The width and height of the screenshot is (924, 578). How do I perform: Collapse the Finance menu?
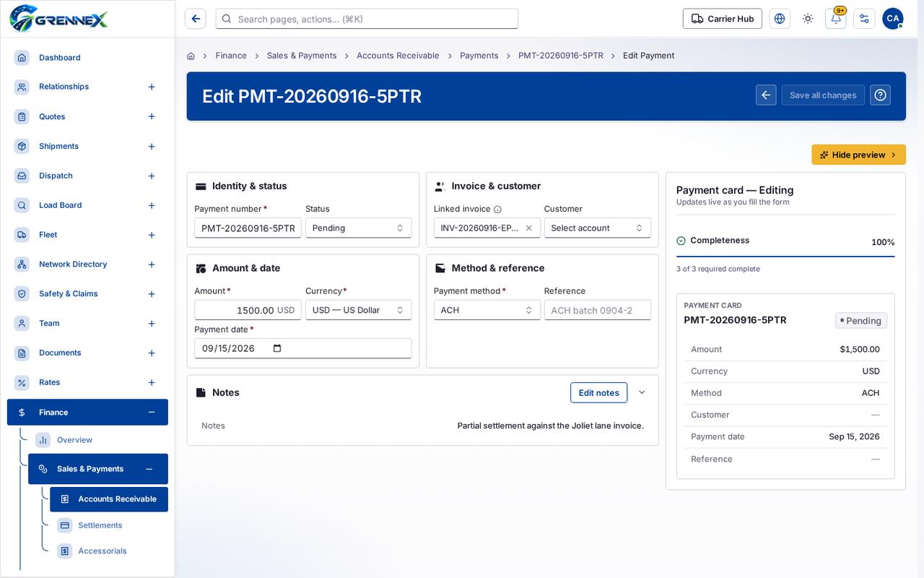[152, 413]
